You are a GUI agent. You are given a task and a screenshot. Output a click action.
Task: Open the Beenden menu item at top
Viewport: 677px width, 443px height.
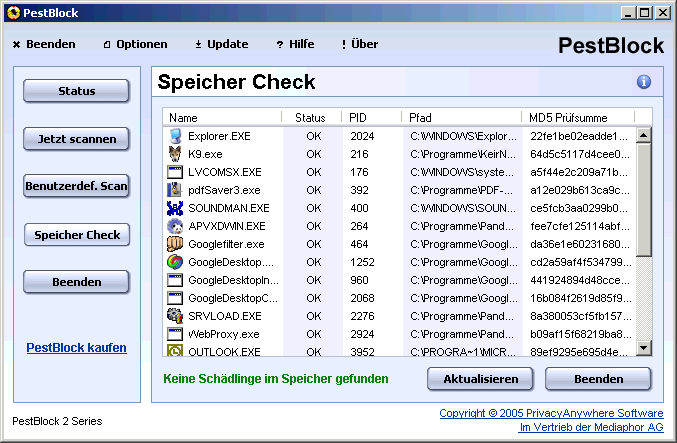pyautogui.click(x=44, y=44)
